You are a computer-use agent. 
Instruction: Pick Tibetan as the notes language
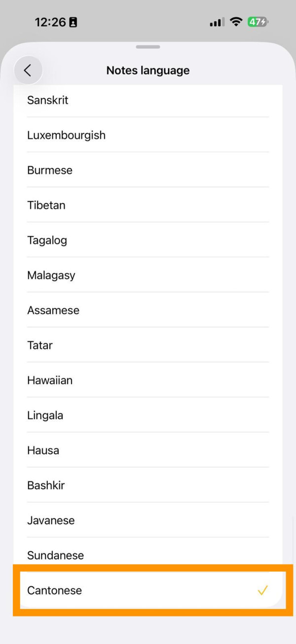click(x=148, y=205)
